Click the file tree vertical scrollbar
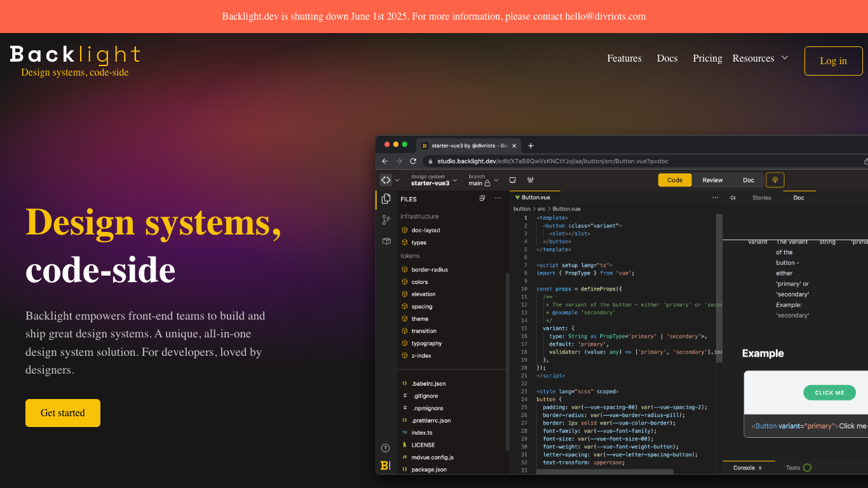The height and width of the screenshot is (488, 868). coord(507,362)
